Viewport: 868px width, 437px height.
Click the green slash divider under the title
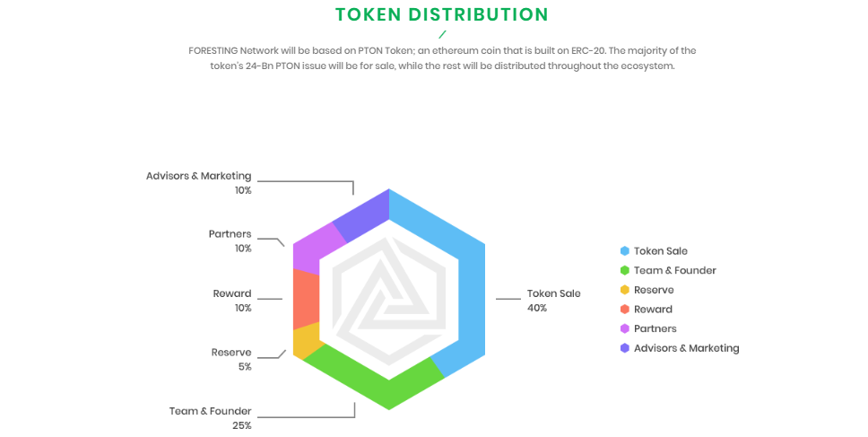(x=442, y=35)
